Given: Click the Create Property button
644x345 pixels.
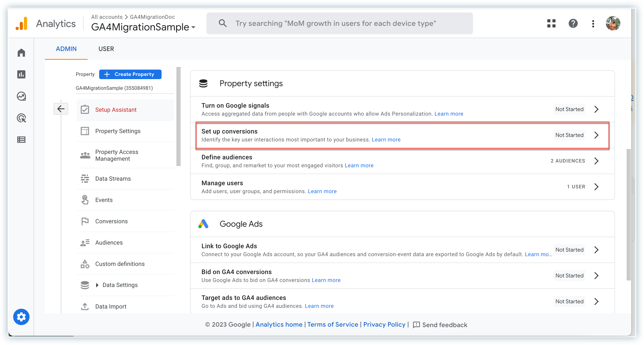Looking at the screenshot, I should click(x=130, y=74).
